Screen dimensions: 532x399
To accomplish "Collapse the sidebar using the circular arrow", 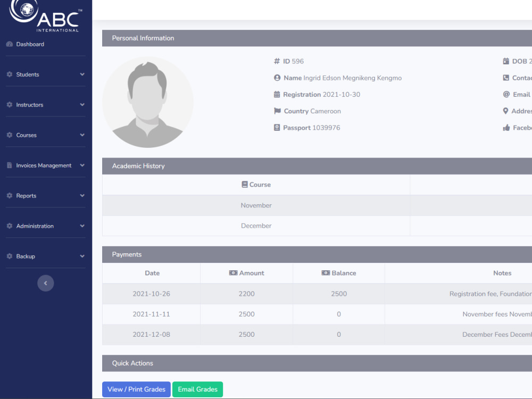I will (x=46, y=283).
